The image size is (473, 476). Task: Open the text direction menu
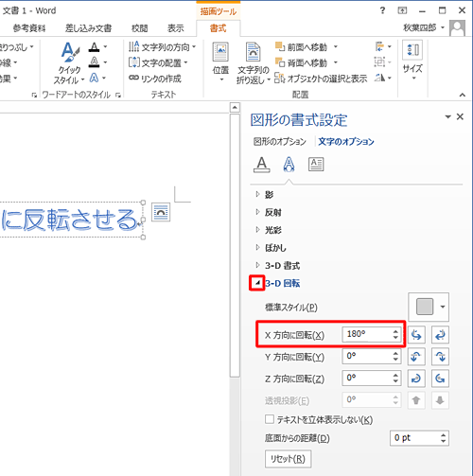tap(162, 47)
